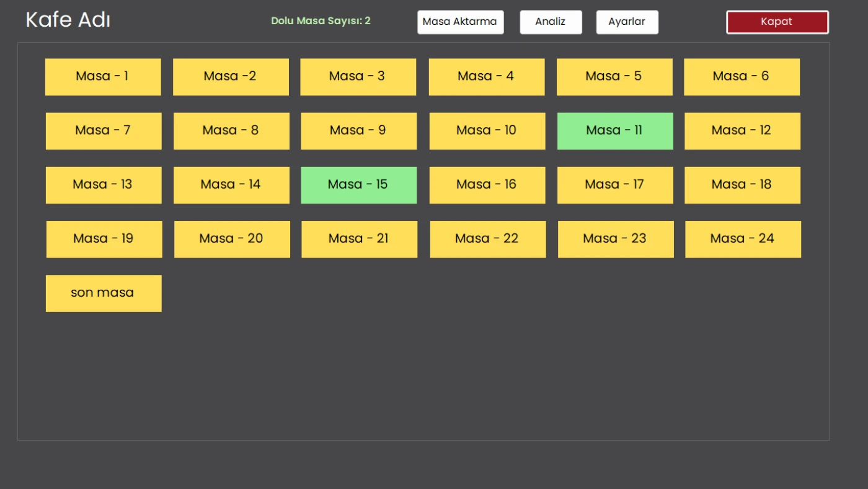Open the occupied green Masa - 15

click(x=358, y=185)
